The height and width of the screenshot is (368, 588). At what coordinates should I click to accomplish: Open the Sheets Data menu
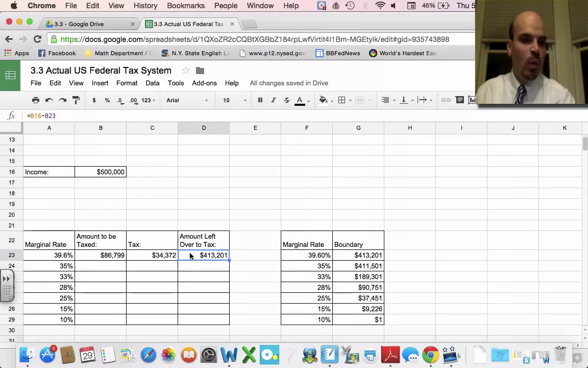tap(152, 83)
